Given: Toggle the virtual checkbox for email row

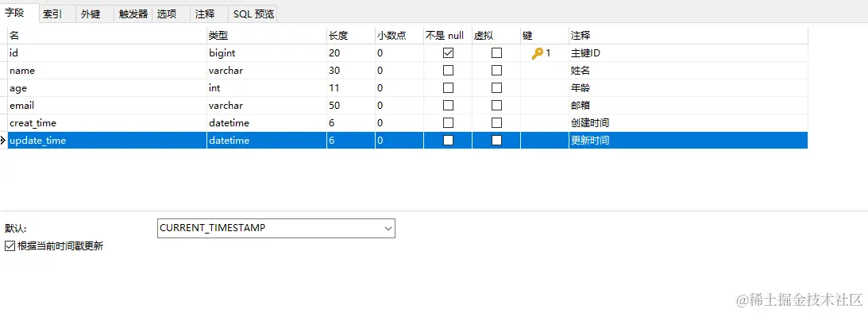Looking at the screenshot, I should point(496,105).
